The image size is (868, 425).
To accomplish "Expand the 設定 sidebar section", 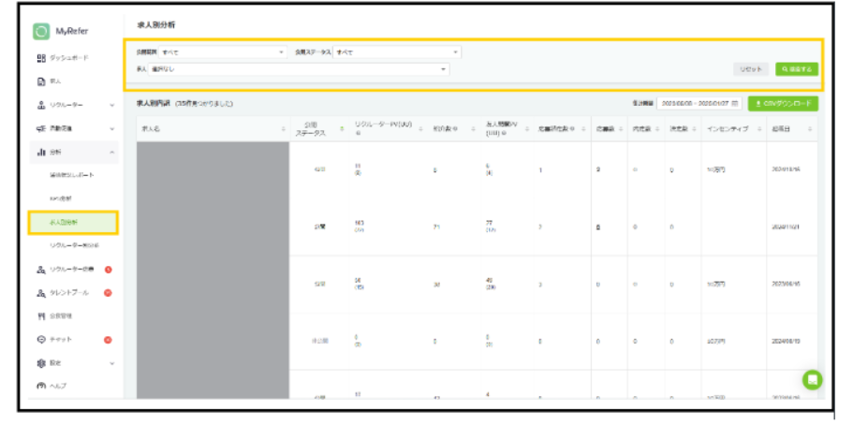I will pos(111,362).
